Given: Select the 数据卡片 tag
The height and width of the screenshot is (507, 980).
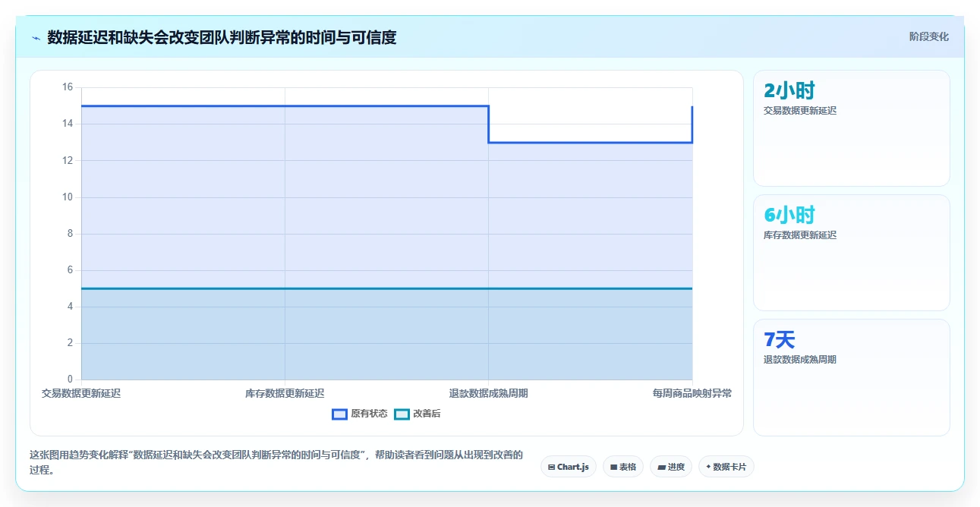Looking at the screenshot, I should pos(726,467).
